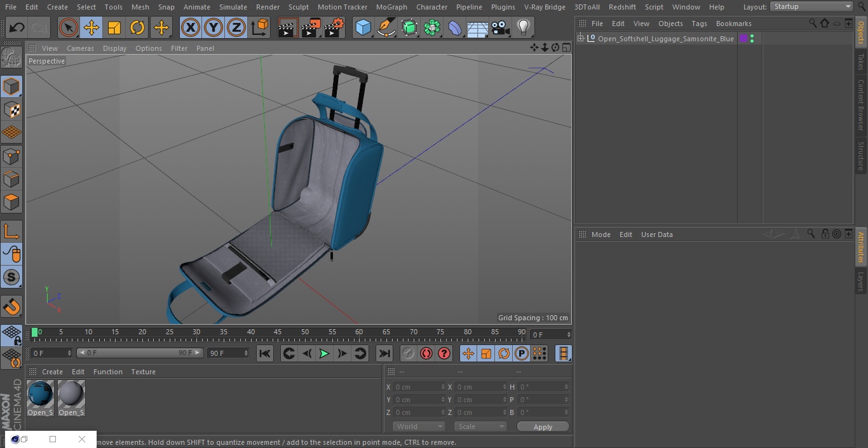The width and height of the screenshot is (868, 448).
Task: Play the animation forward
Action: (324, 353)
